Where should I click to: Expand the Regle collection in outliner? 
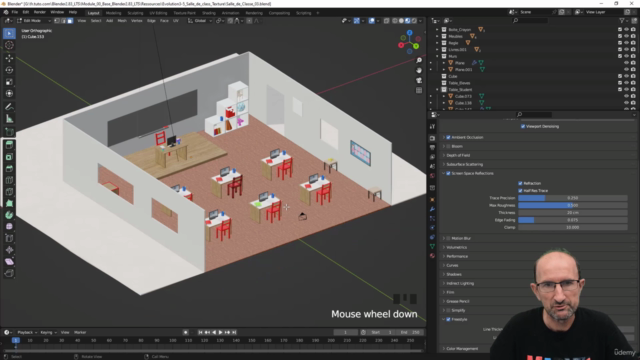point(438,43)
